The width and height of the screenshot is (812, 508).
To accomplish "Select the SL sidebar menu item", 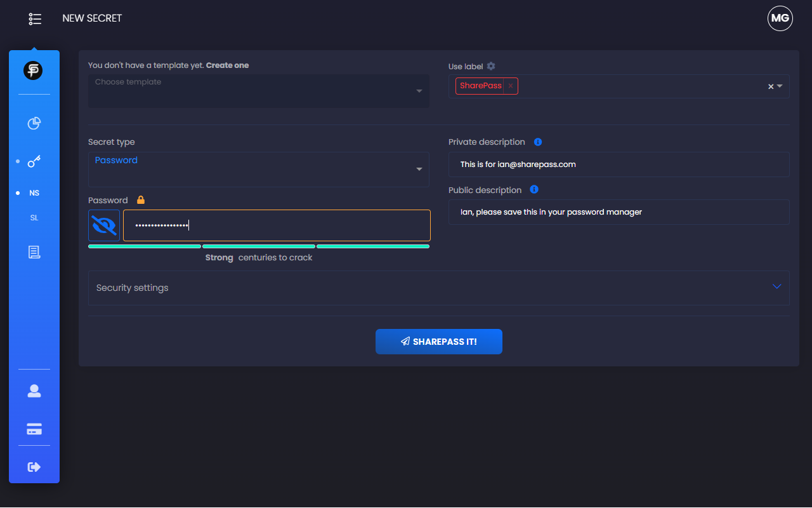I will [34, 218].
